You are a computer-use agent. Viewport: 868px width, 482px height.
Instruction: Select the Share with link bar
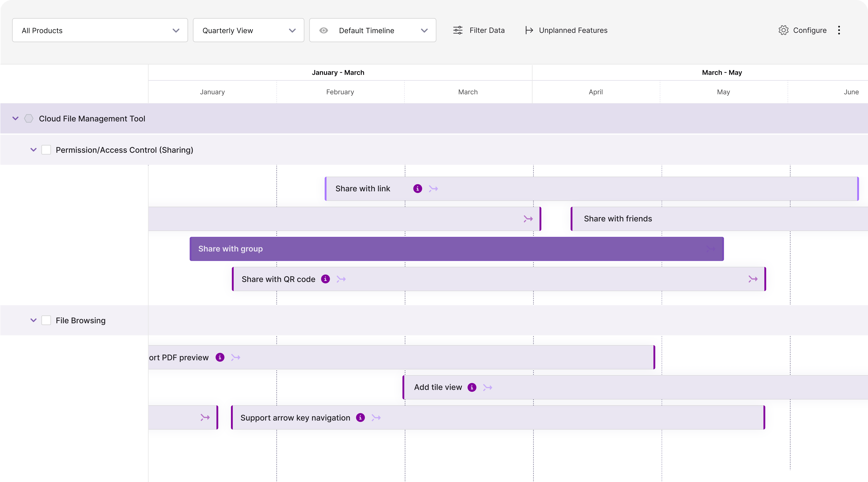coord(591,189)
